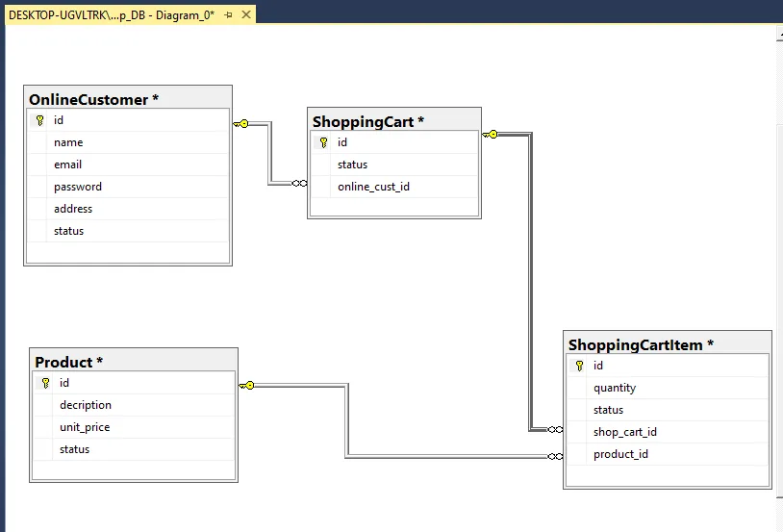Click the primary key icon in ShoppingCartItem
783x532 pixels.
tap(579, 366)
